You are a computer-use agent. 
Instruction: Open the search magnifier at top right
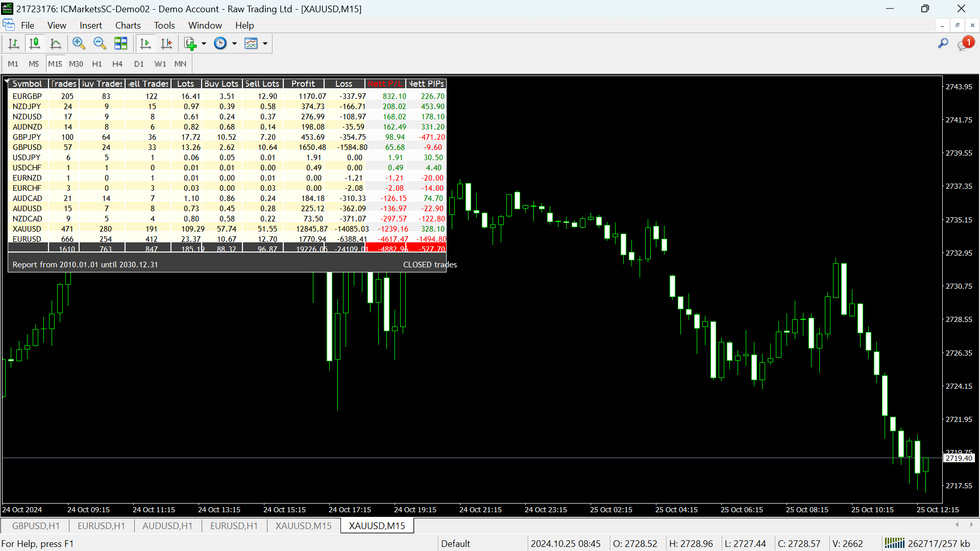[942, 43]
